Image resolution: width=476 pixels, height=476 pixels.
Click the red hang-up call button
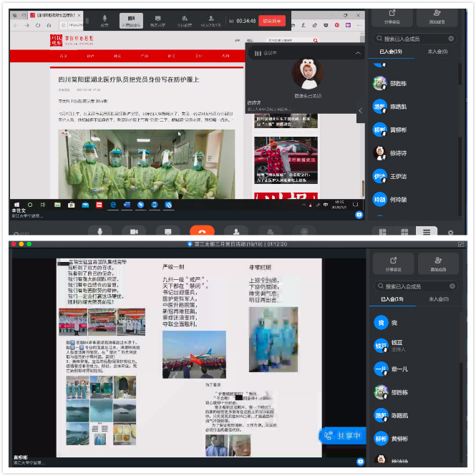tap(202, 231)
